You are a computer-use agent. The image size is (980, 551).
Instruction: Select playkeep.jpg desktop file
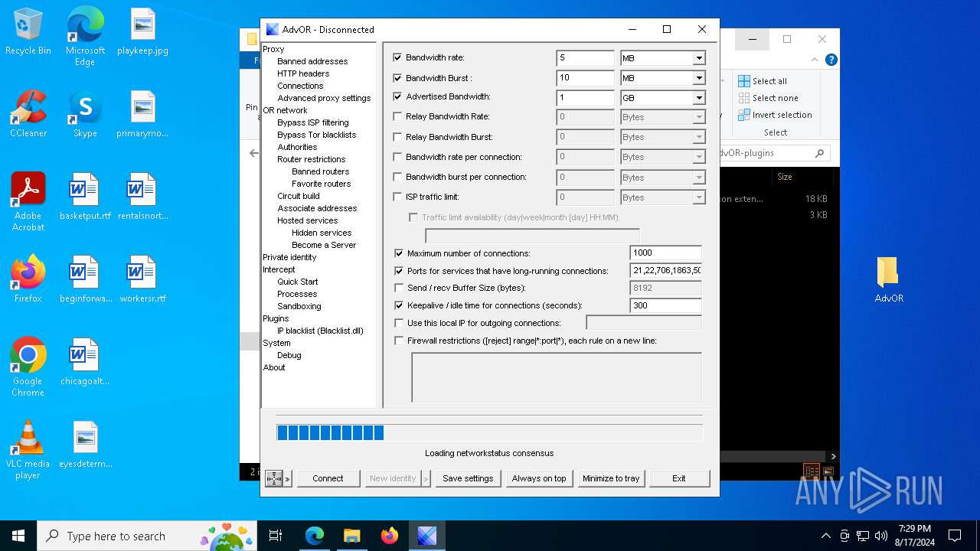coord(142,32)
